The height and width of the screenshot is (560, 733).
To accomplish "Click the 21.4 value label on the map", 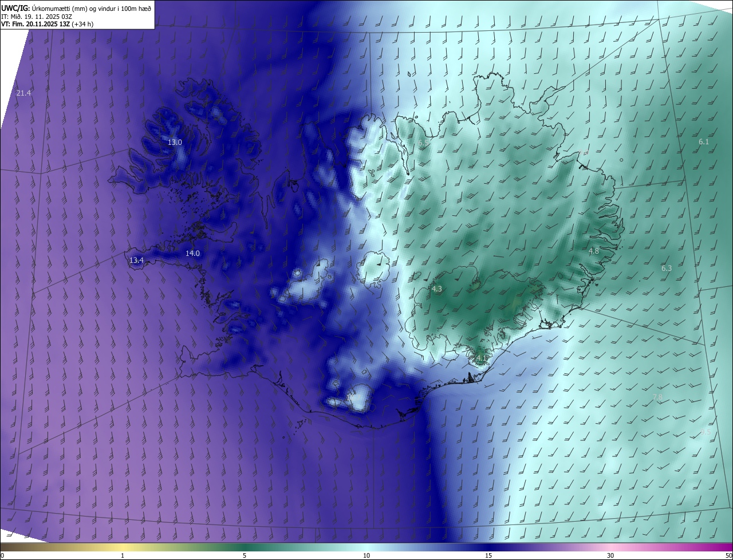I will click(23, 93).
